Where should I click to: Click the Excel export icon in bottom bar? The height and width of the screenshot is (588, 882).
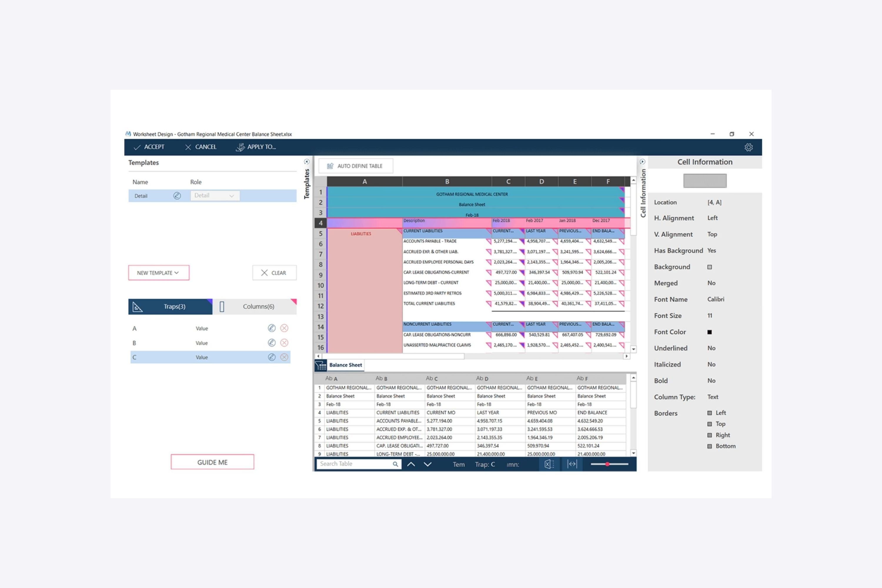tap(549, 464)
